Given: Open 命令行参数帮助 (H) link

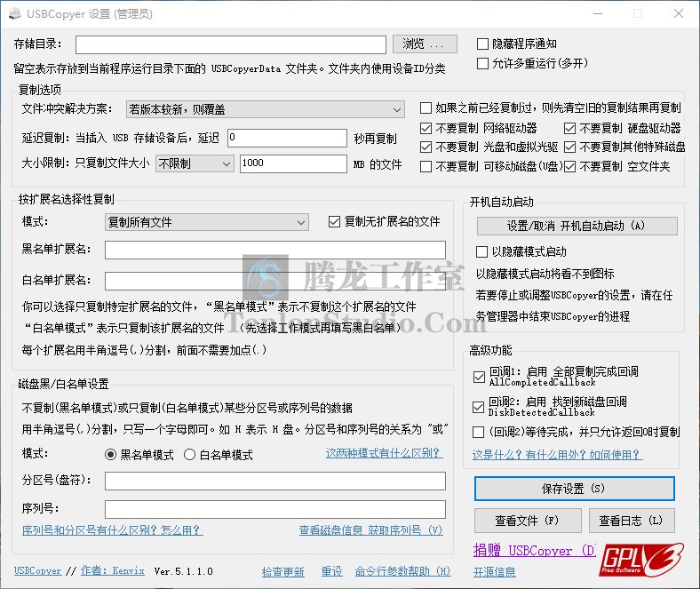Looking at the screenshot, I should (x=402, y=571).
